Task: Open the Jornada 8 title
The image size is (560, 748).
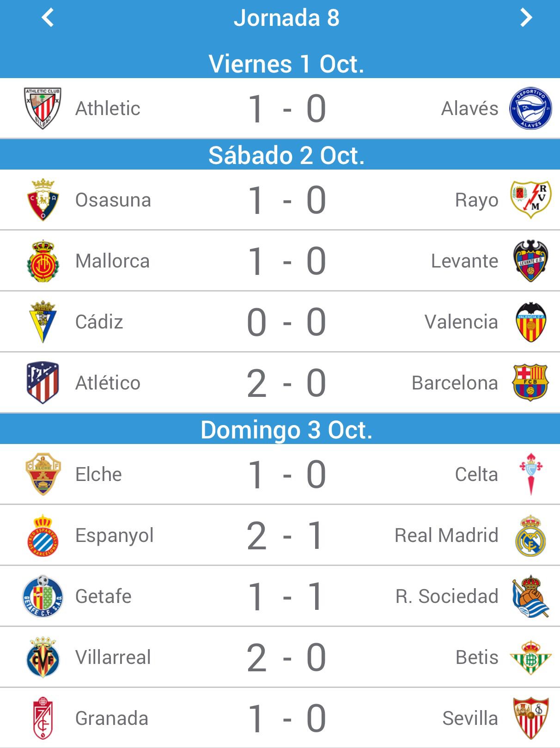Action: 286,18
